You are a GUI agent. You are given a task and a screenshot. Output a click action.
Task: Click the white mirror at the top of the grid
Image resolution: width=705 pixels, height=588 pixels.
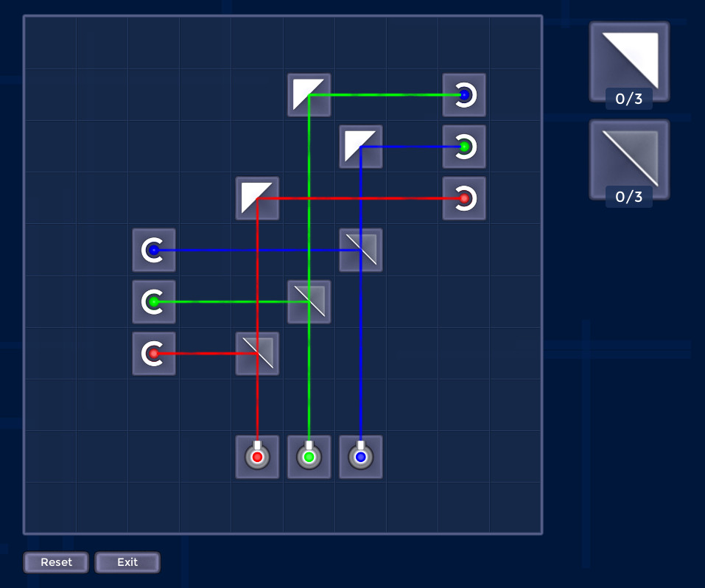click(x=309, y=95)
